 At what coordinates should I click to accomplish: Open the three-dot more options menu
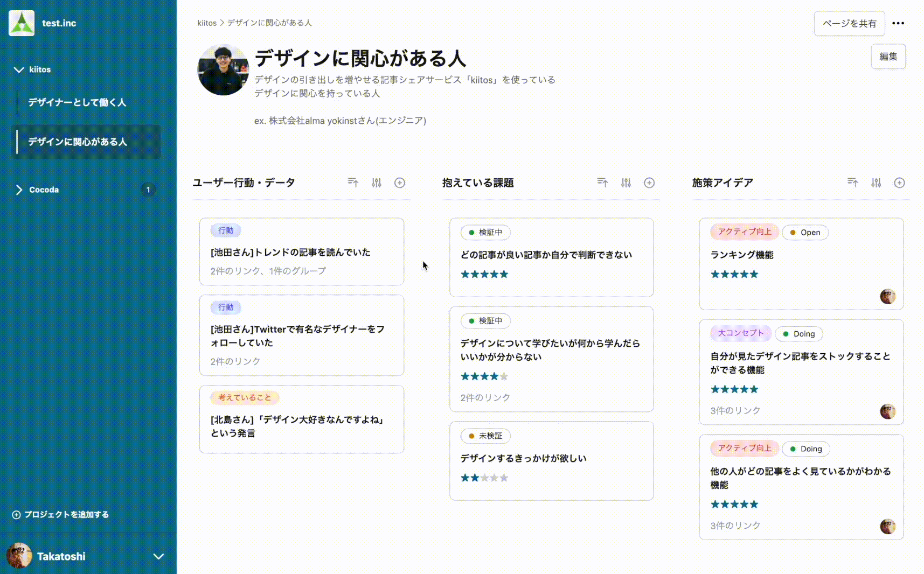[898, 23]
